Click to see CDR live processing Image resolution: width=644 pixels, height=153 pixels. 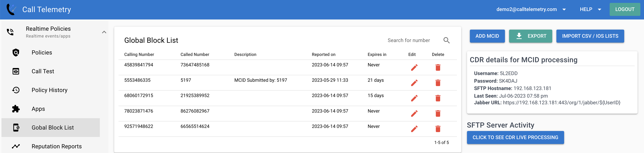(515, 137)
